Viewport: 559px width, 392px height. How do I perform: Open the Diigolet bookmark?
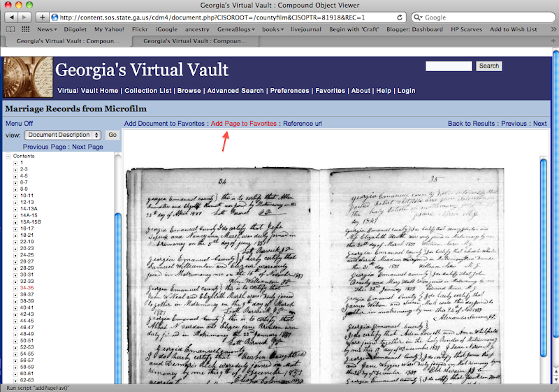(x=75, y=29)
